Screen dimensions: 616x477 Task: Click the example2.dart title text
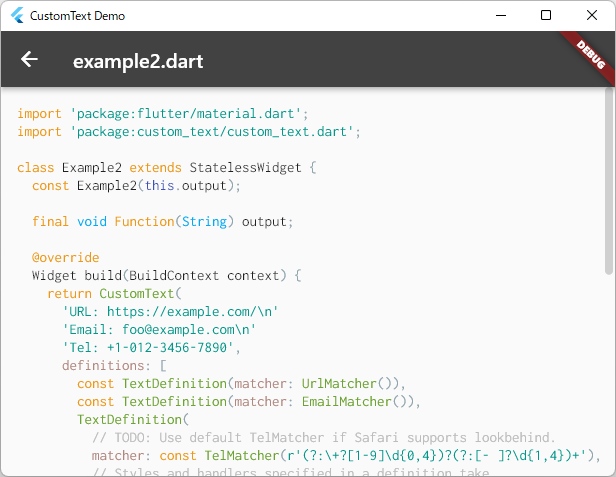pyautogui.click(x=138, y=61)
